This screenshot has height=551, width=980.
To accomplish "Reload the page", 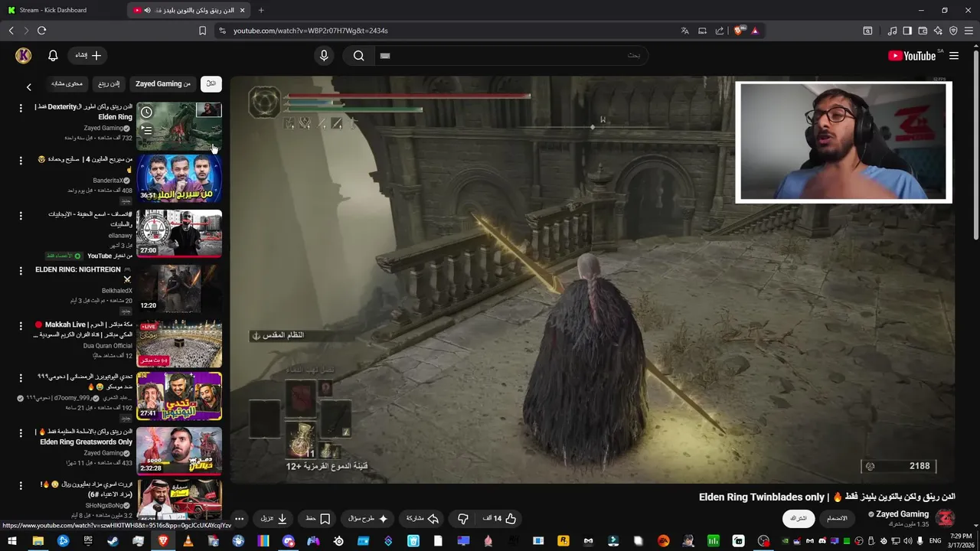I will click(41, 31).
